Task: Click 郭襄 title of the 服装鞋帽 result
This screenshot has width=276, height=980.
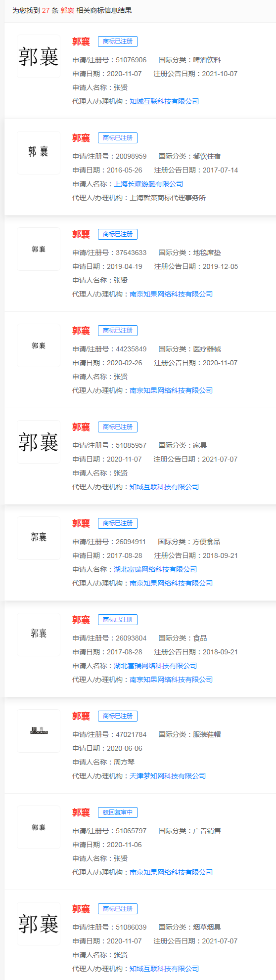Action: pos(81,716)
